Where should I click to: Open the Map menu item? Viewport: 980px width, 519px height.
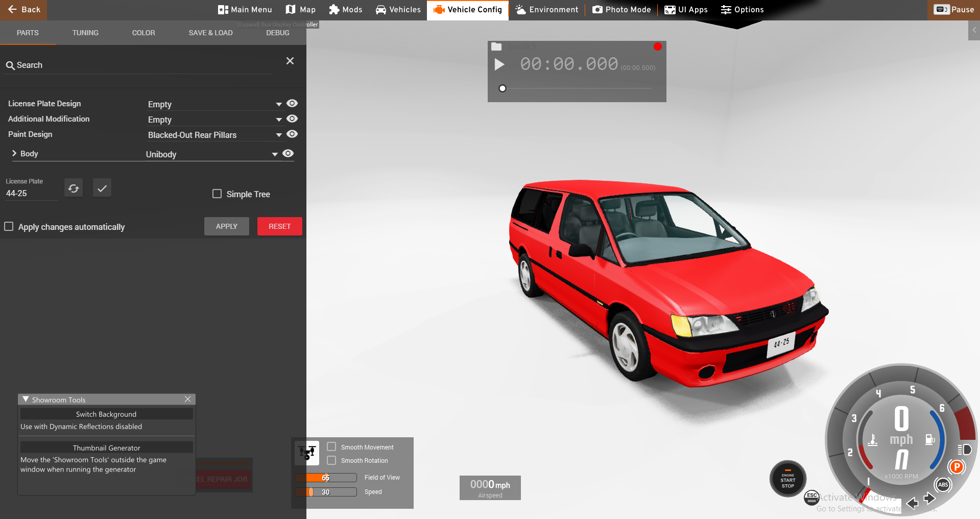(301, 10)
